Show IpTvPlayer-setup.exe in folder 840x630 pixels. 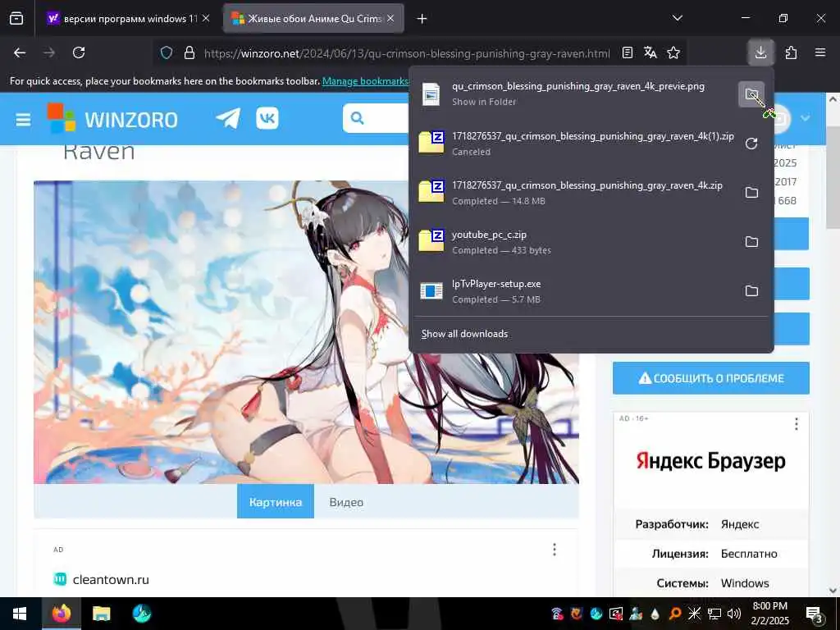[751, 291]
